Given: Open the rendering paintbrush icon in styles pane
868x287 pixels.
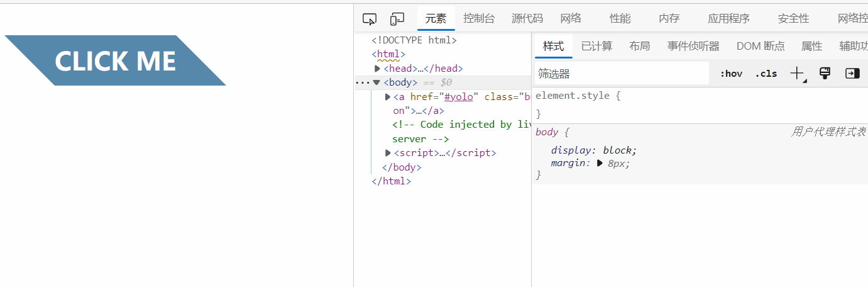Looking at the screenshot, I should 825,74.
